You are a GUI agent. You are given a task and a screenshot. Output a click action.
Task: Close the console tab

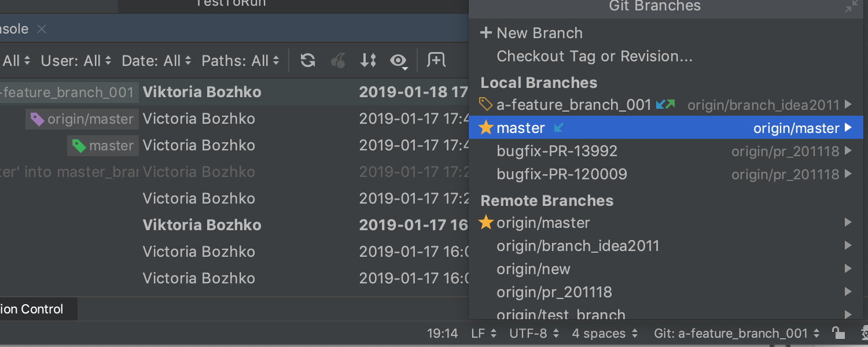pos(42,29)
